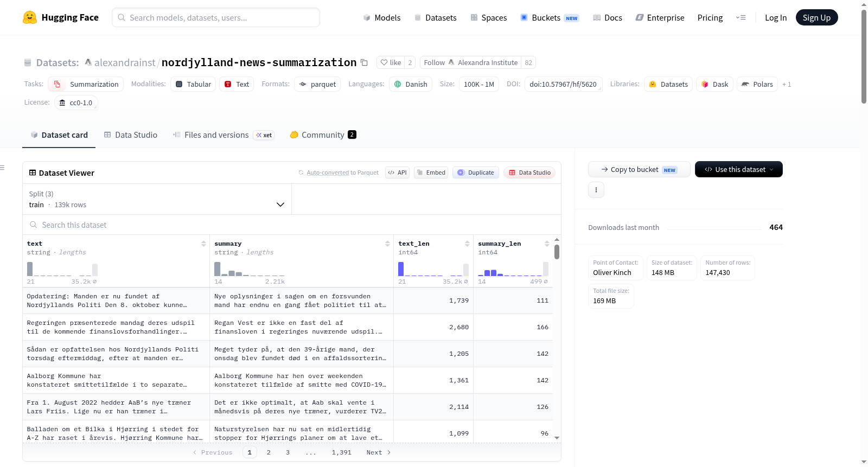Open the navbar extra menu icon
868x467 pixels.
741,18
